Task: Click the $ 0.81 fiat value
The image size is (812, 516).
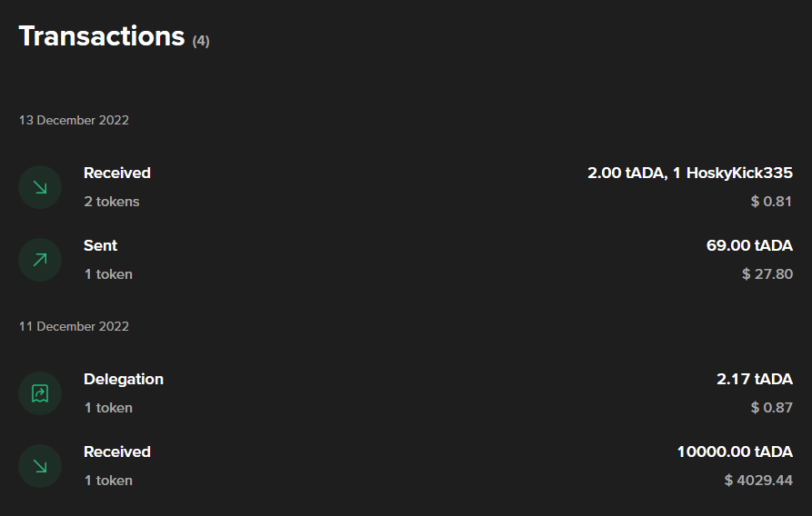Action: click(x=772, y=202)
